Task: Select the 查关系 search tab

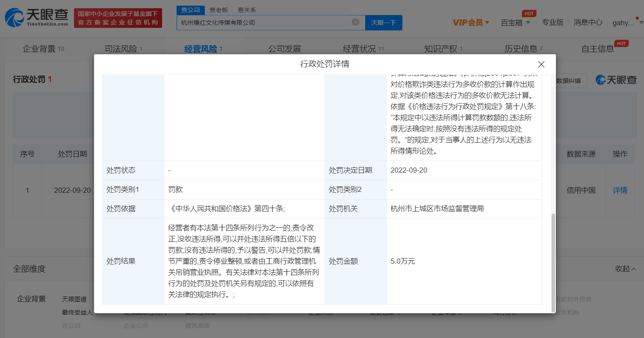Action: tap(247, 10)
